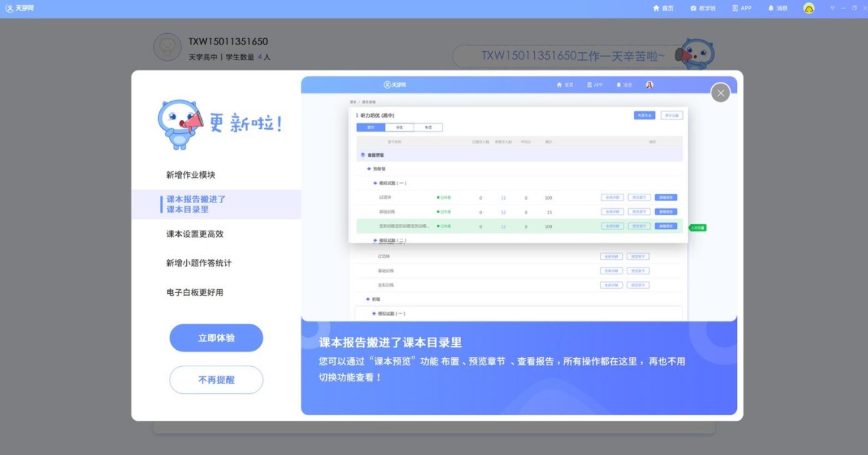Click the 天学网 logo in the top bar
This screenshot has width=868, height=455.
19,8
